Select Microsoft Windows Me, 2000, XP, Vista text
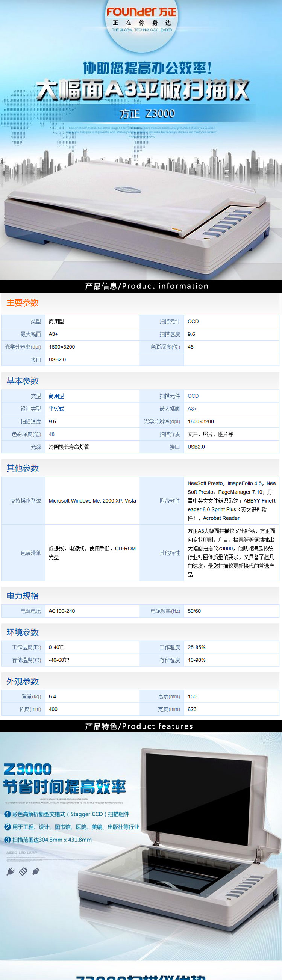This screenshot has width=282, height=980. tap(92, 501)
